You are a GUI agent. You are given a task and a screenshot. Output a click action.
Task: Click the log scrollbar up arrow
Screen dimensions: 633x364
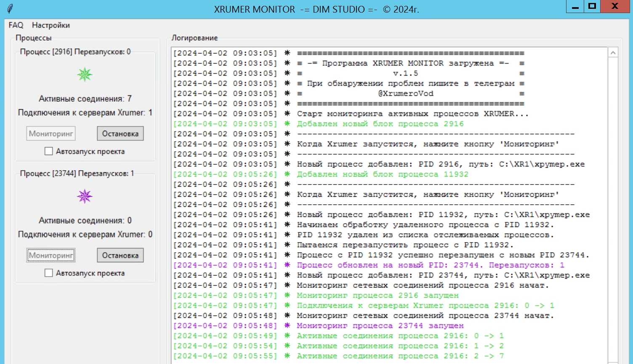pyautogui.click(x=613, y=53)
